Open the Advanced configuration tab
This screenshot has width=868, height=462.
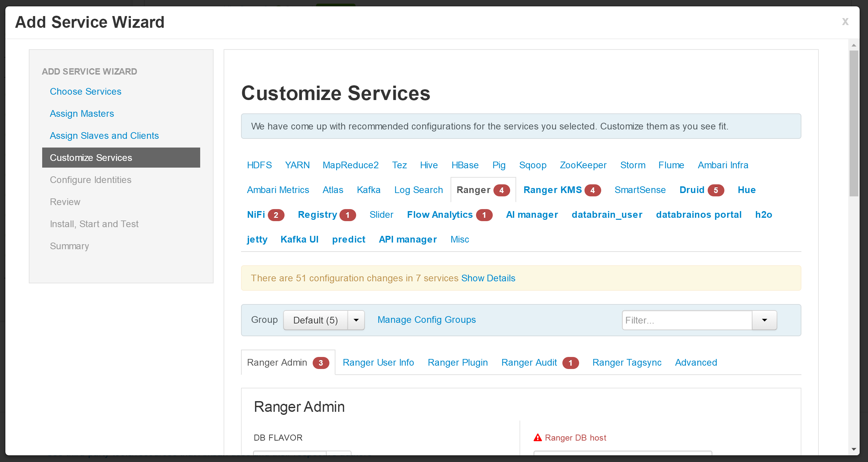pyautogui.click(x=696, y=362)
